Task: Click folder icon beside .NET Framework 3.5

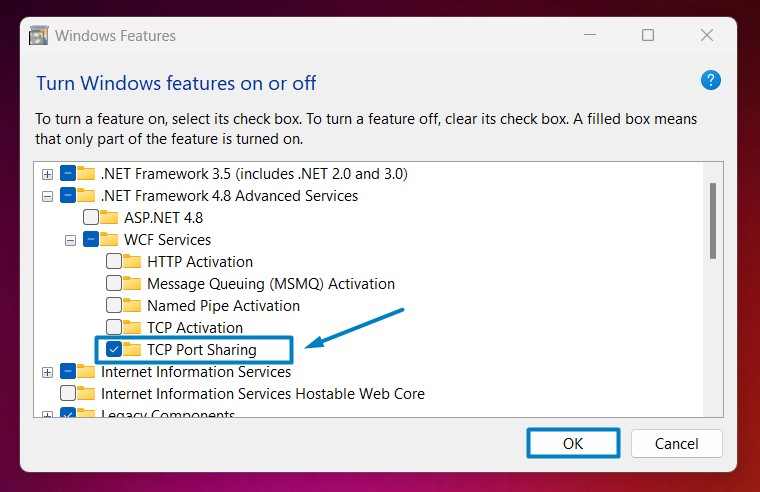Action: (86, 173)
